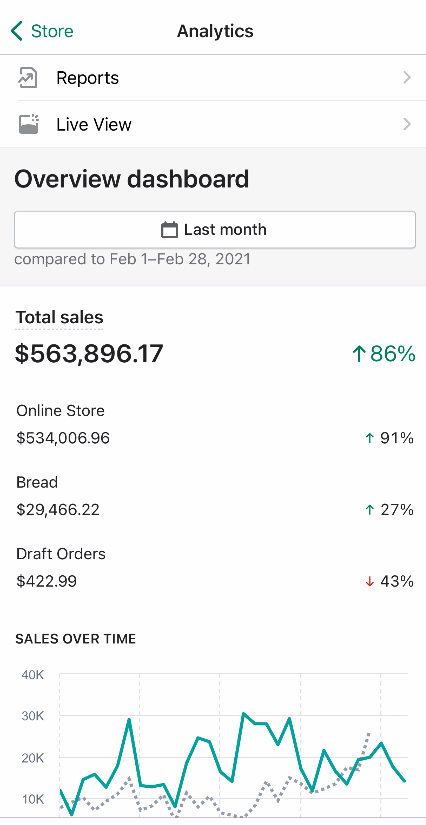This screenshot has width=426, height=825.
Task: Tap the Total sales underlined heading
Action: coord(59,317)
